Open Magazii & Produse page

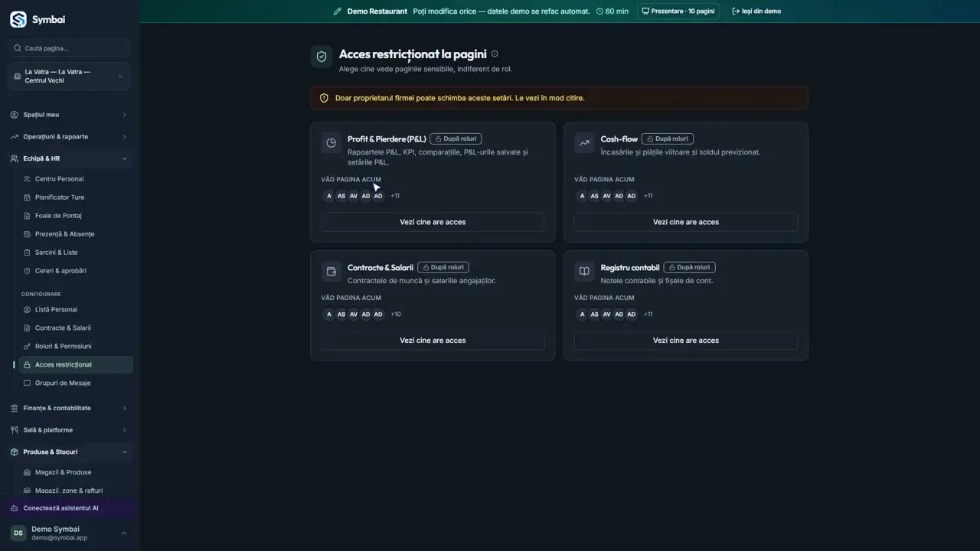tap(75, 473)
